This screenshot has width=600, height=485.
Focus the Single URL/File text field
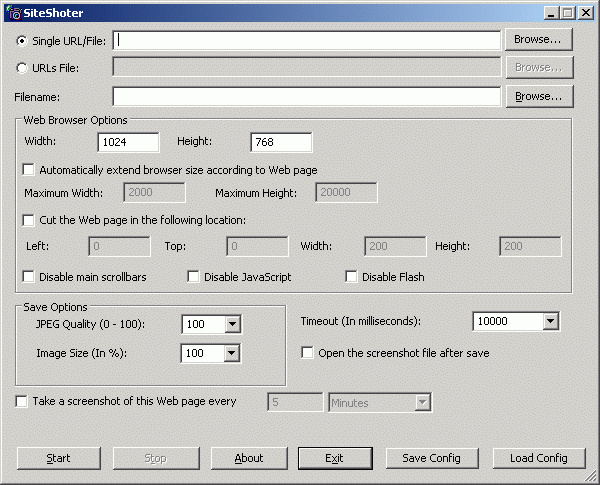(x=307, y=41)
